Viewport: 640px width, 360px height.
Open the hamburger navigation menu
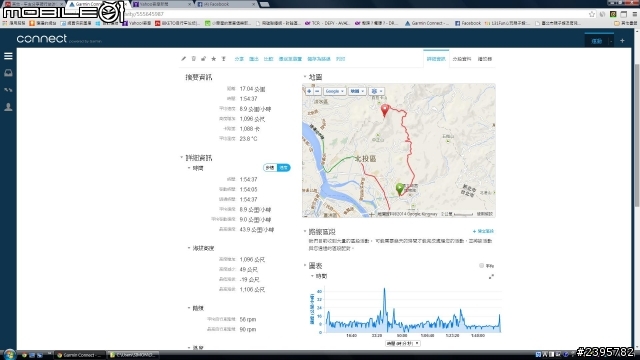(x=8, y=56)
